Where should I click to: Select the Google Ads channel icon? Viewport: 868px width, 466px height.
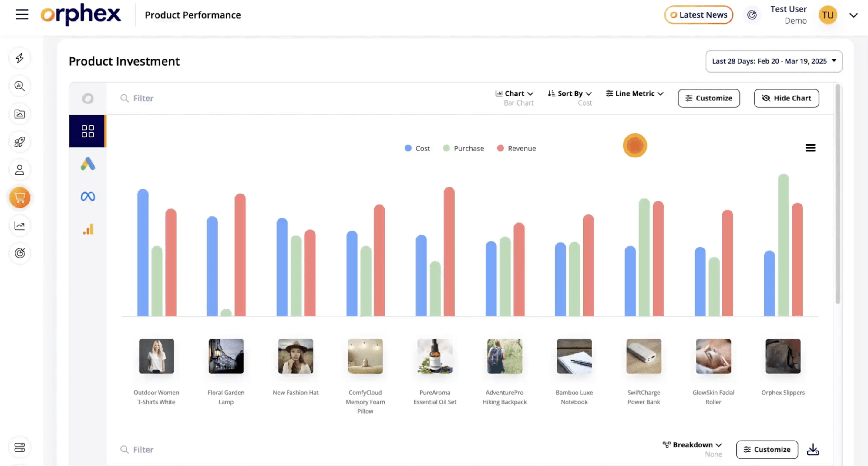coord(88,164)
